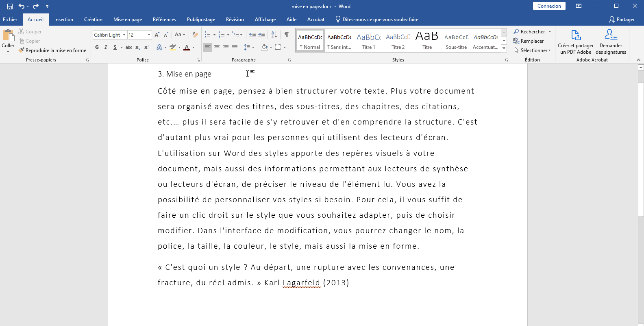This screenshot has width=644, height=326.
Task: Center-align the paragraph
Action: (x=217, y=47)
